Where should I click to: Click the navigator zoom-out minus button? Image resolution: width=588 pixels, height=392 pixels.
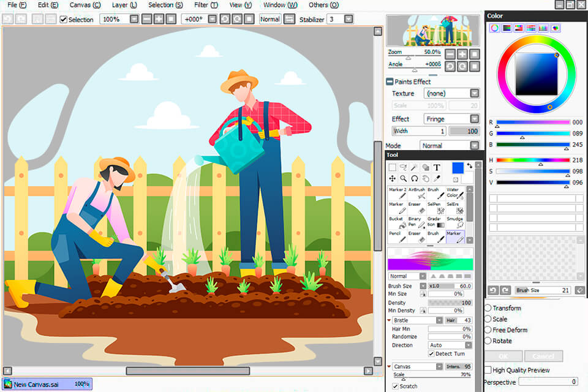coord(450,54)
